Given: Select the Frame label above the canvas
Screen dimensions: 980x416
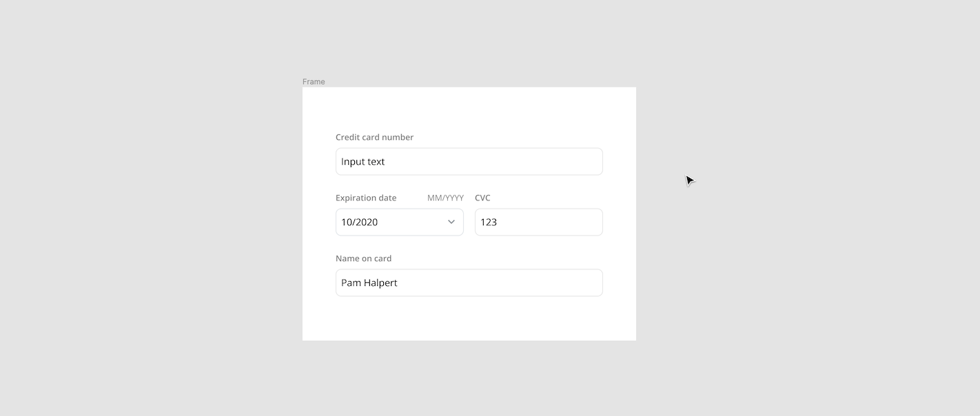Looking at the screenshot, I should pyautogui.click(x=314, y=81).
